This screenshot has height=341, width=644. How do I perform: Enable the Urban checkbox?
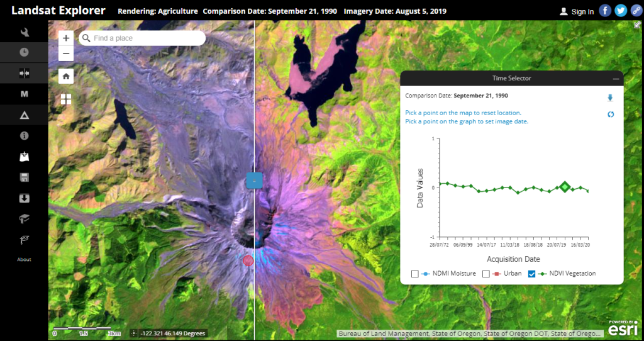(x=486, y=274)
